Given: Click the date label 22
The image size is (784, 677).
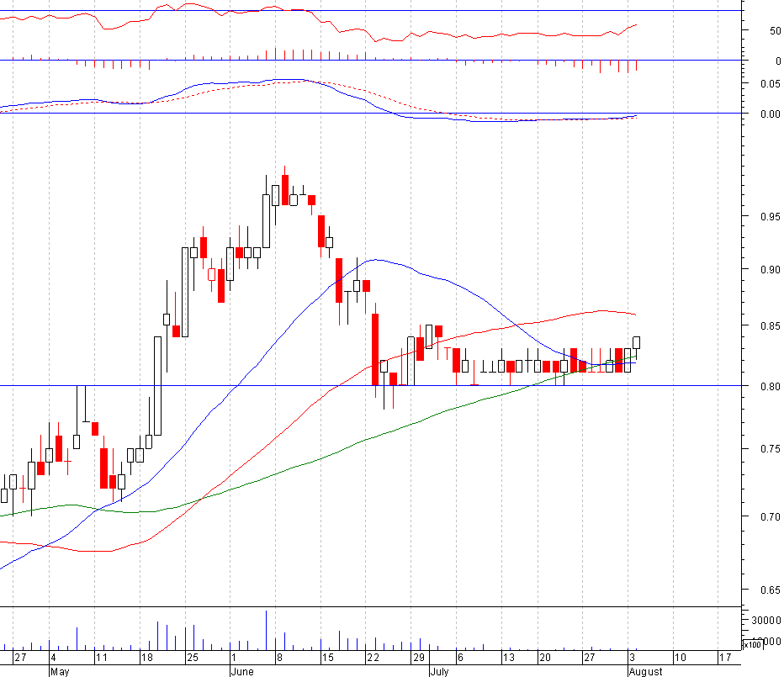Looking at the screenshot, I should [x=373, y=657].
